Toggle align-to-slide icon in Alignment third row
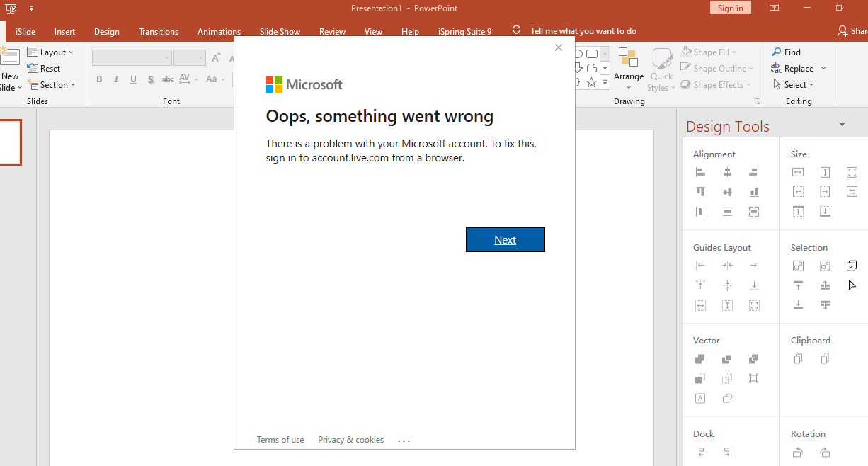Screen dimensions: 868x466 click(754, 212)
